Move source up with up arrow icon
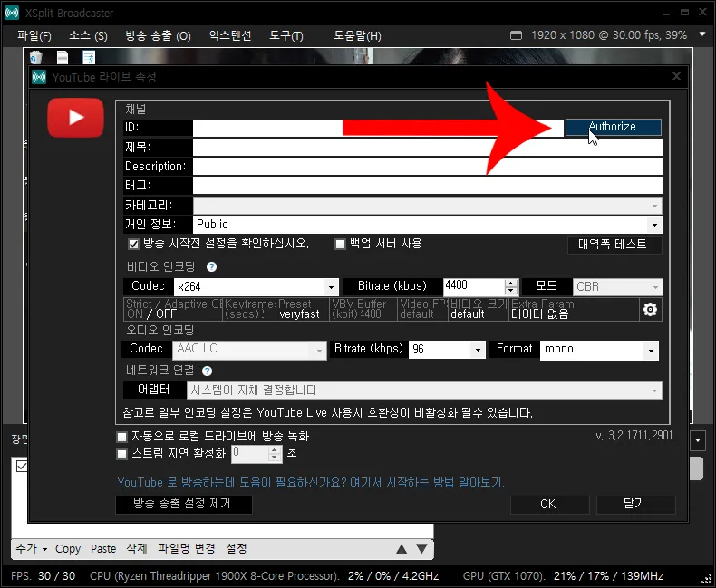Screen dimensions: 716x588 coord(402,549)
